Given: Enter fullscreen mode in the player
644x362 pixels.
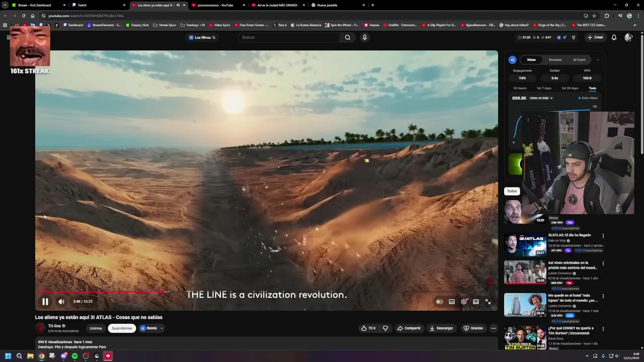Looking at the screenshot, I should pyautogui.click(x=488, y=302).
